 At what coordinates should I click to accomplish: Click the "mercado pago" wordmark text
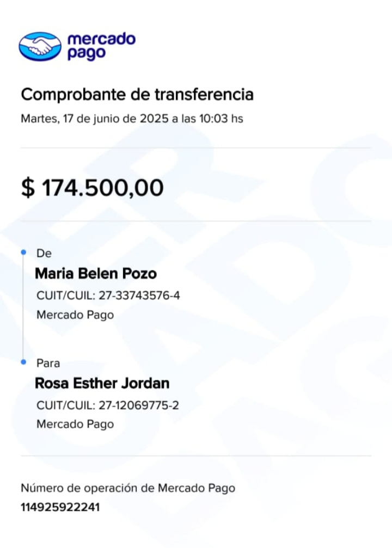101,47
